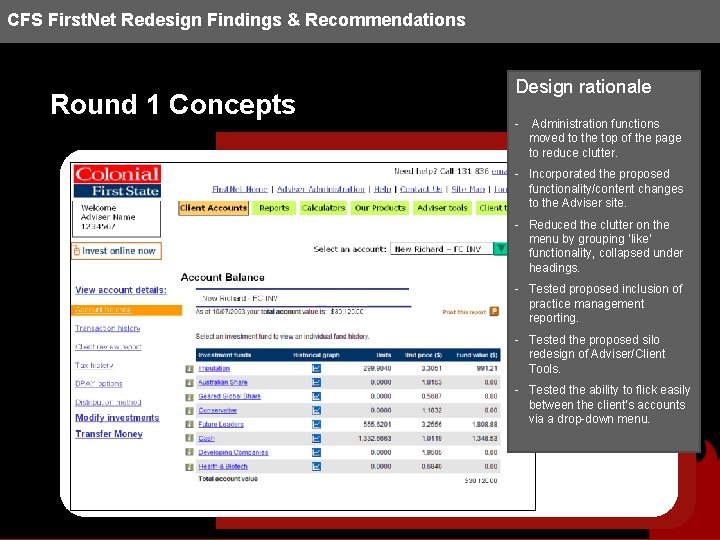The height and width of the screenshot is (540, 720).
Task: Click the Unit price ($) column header
Action: (x=423, y=355)
